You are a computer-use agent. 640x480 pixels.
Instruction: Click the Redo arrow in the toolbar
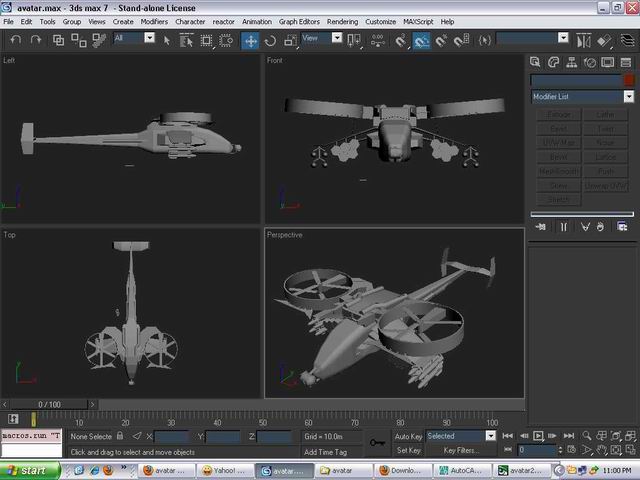[x=36, y=40]
